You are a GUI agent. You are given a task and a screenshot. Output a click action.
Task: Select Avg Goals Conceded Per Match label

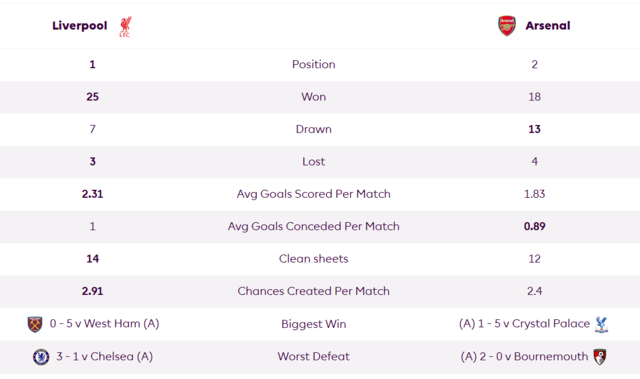(x=313, y=226)
